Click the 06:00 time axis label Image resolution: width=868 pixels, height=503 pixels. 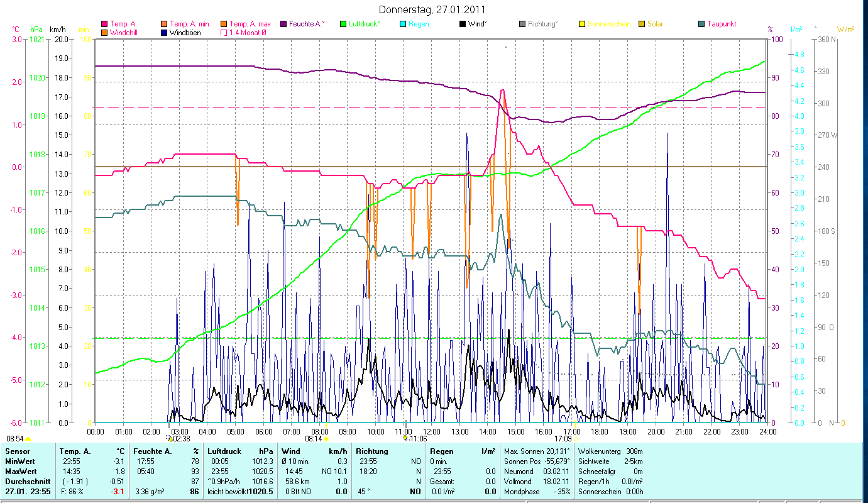(263, 431)
